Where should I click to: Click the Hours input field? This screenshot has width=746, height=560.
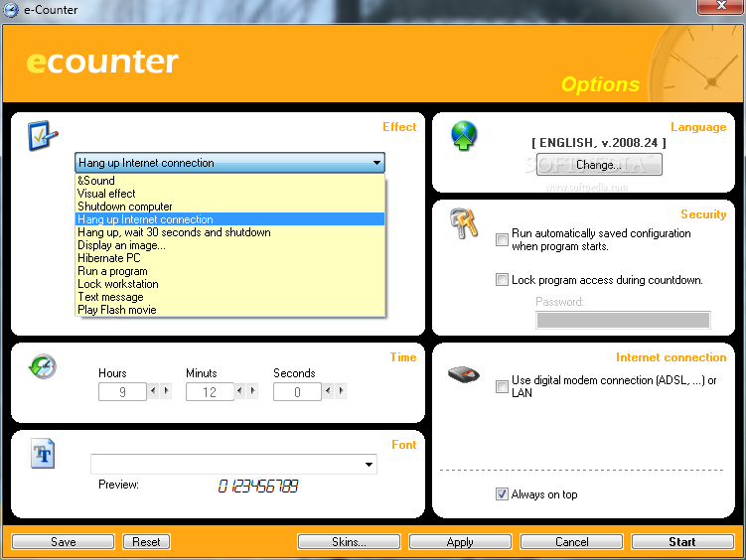pyautogui.click(x=122, y=392)
